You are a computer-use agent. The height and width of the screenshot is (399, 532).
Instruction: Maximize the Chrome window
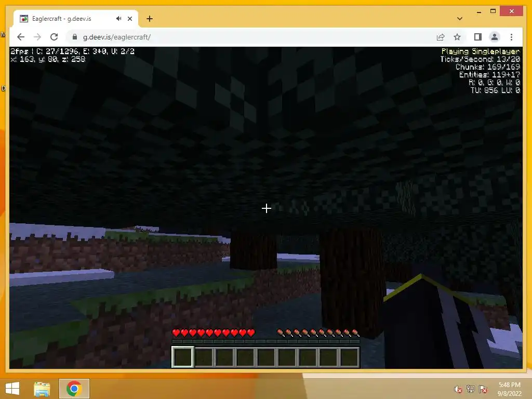(x=493, y=11)
